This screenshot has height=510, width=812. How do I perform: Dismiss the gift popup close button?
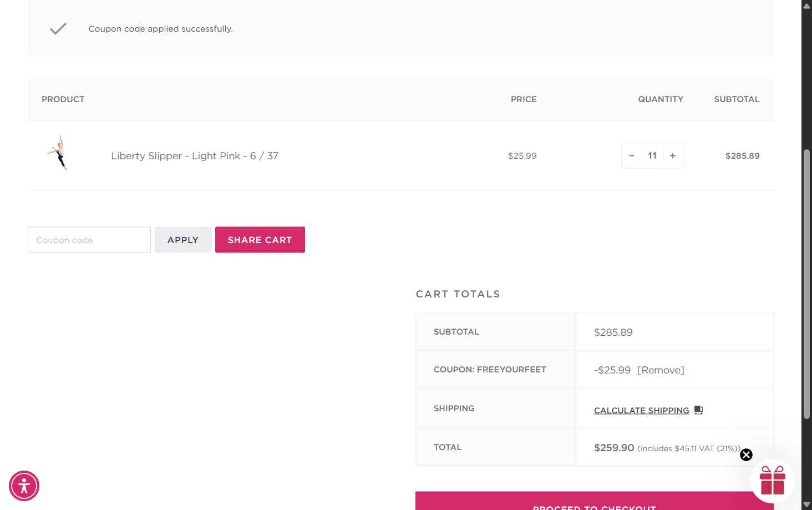click(x=747, y=455)
